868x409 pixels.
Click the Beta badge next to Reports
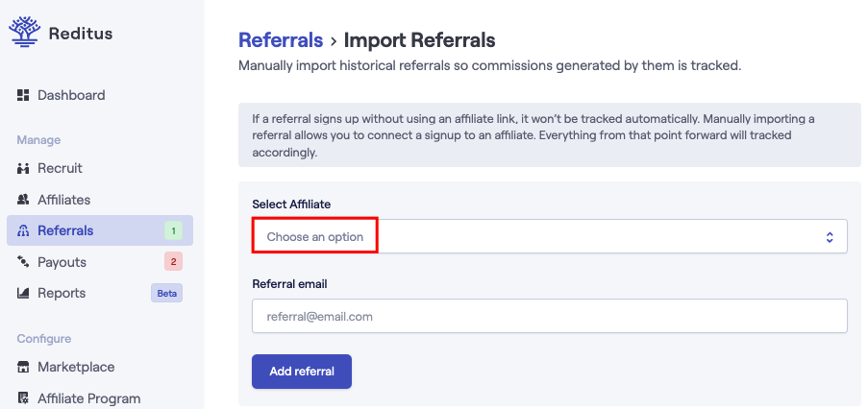166,294
